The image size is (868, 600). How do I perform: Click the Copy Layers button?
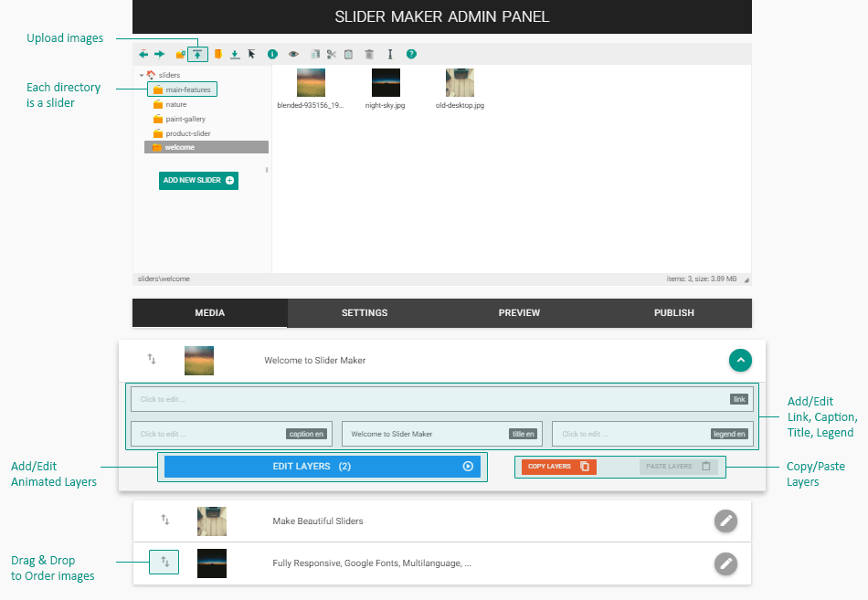pos(558,467)
